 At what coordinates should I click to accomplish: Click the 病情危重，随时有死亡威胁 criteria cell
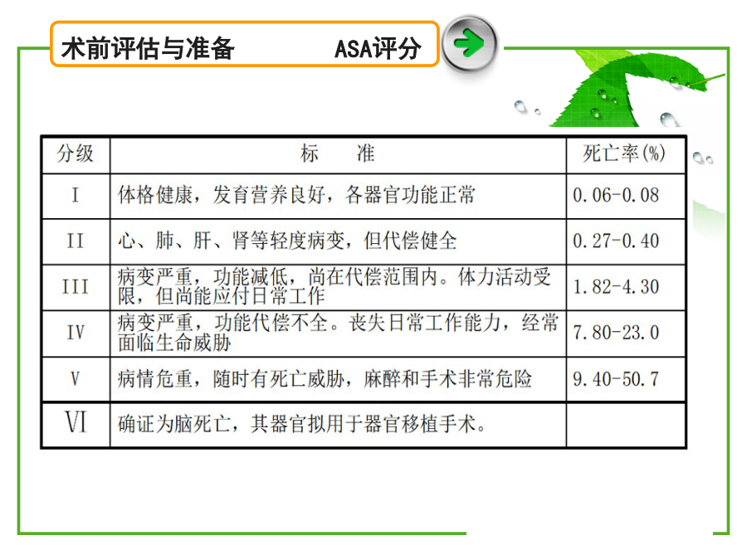point(338,379)
